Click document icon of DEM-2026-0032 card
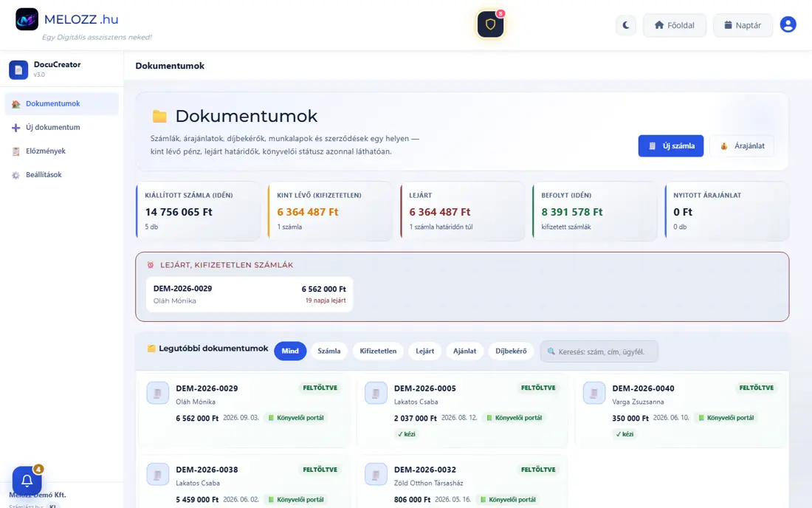This screenshot has width=812, height=508. pos(376,474)
